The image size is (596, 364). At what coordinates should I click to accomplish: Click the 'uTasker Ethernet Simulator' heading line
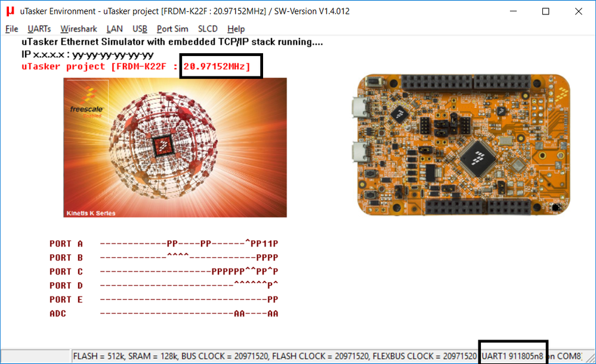(x=172, y=42)
